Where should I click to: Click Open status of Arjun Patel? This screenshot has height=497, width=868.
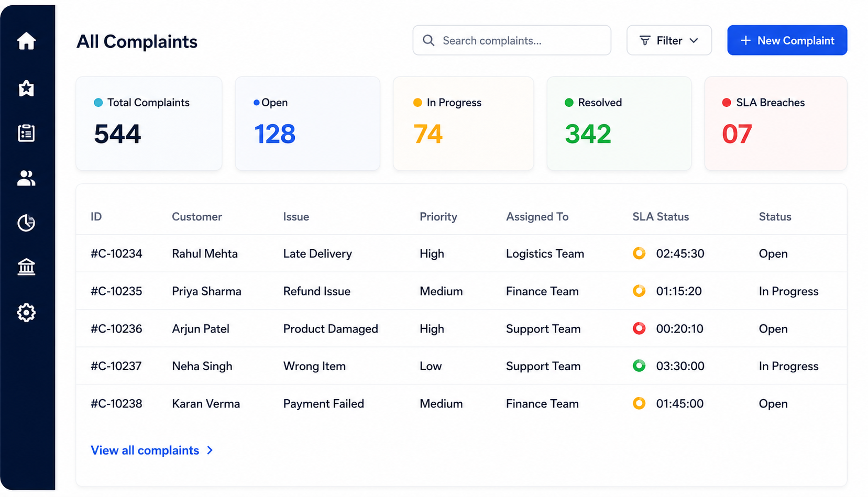(x=773, y=329)
